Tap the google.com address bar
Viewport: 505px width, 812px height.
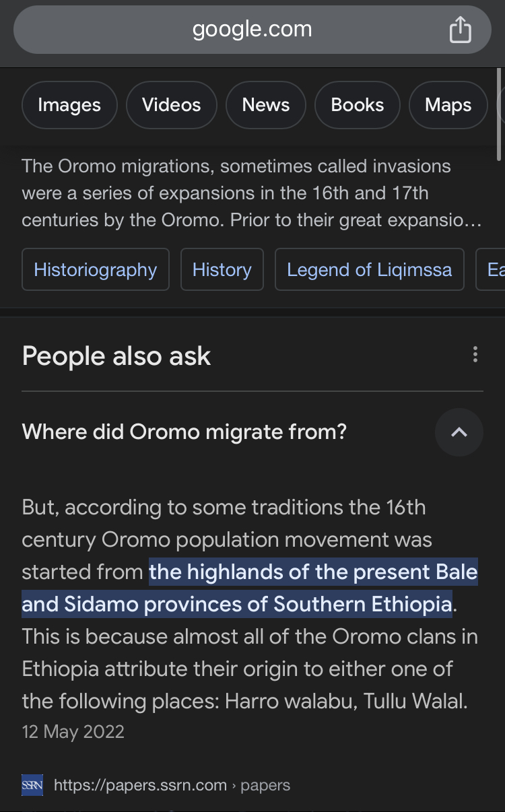(x=252, y=30)
